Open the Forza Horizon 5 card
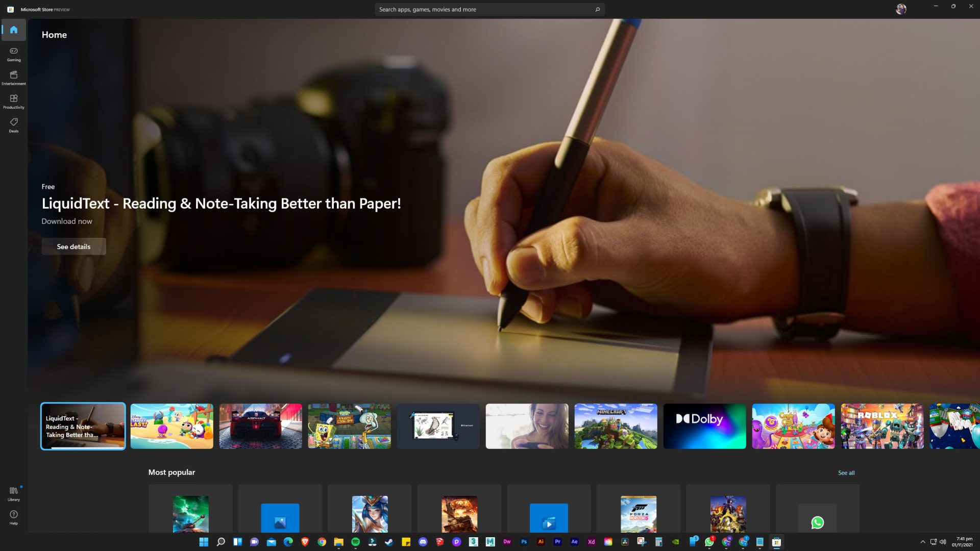Screen dimensions: 980x551 click(639, 509)
